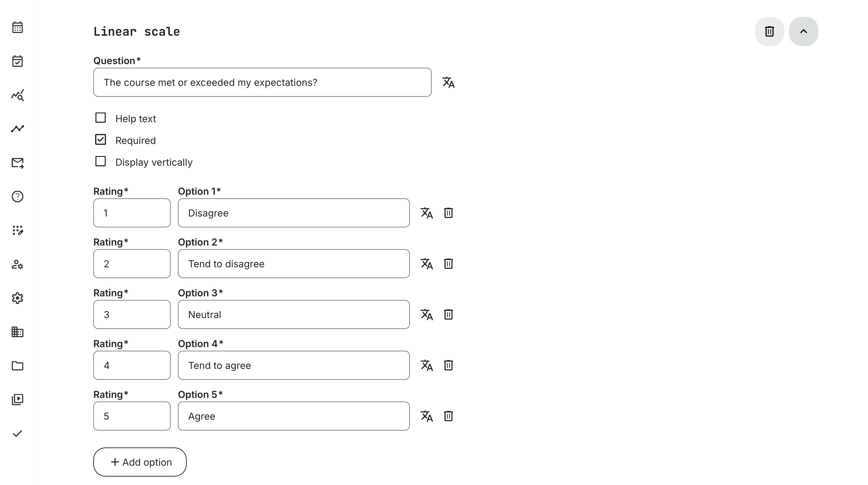Screen dimensions: 868x485
Task: Focus the Rating field containing 3
Action: (132, 314)
